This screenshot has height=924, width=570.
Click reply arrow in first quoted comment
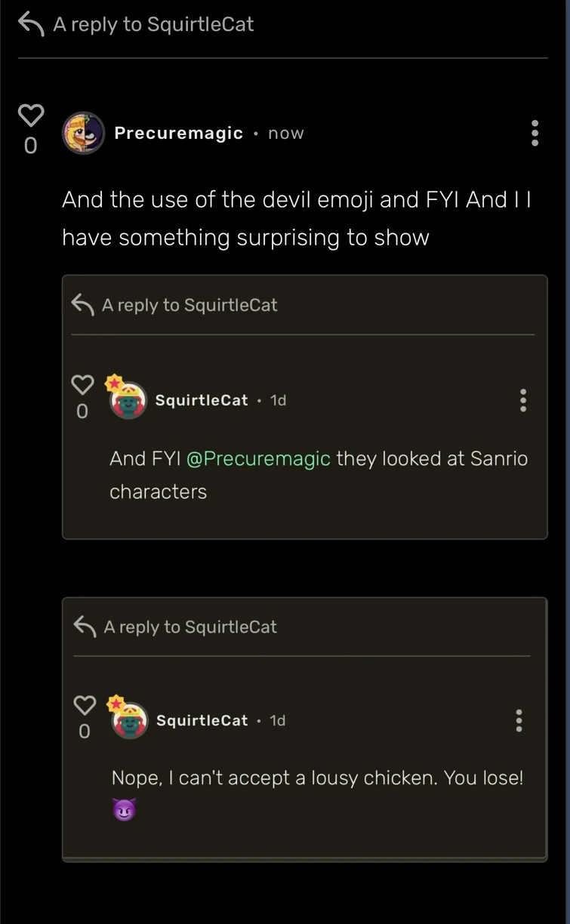coord(82,305)
